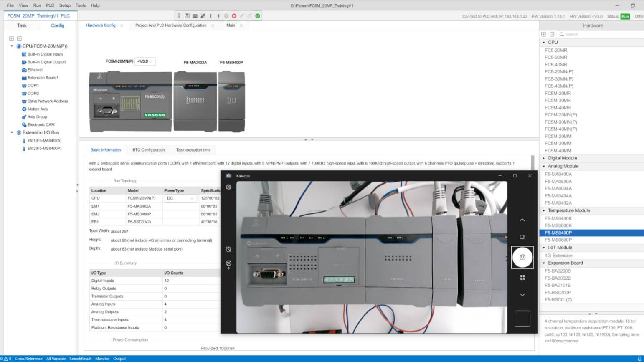Select Motion Axis in project tree

38,109
